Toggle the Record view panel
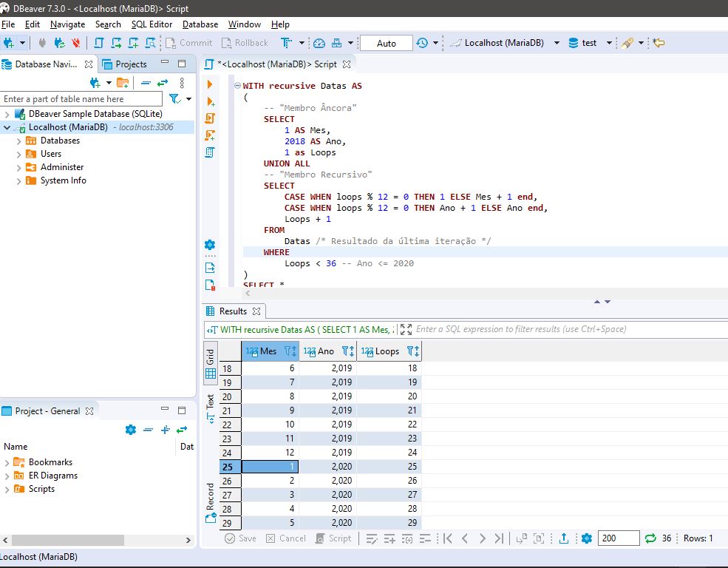This screenshot has height=568, width=728. pyautogui.click(x=211, y=502)
